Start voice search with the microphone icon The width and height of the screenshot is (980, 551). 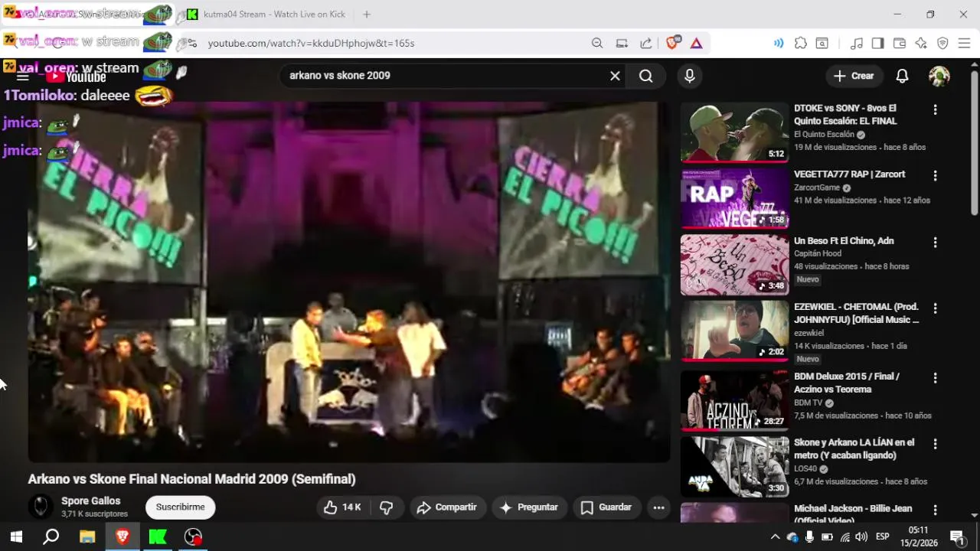[690, 76]
